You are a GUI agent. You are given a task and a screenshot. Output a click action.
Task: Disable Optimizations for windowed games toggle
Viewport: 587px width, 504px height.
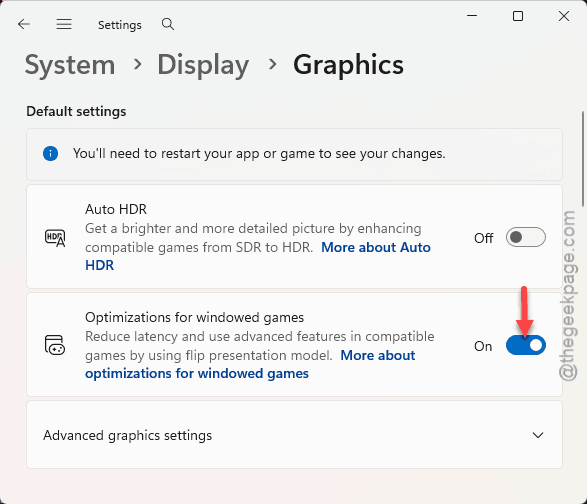point(526,345)
